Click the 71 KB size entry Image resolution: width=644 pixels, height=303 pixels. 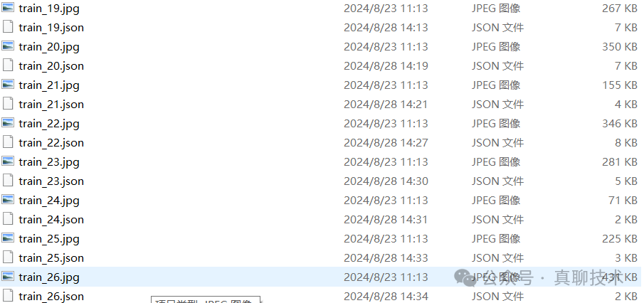[x=623, y=201]
